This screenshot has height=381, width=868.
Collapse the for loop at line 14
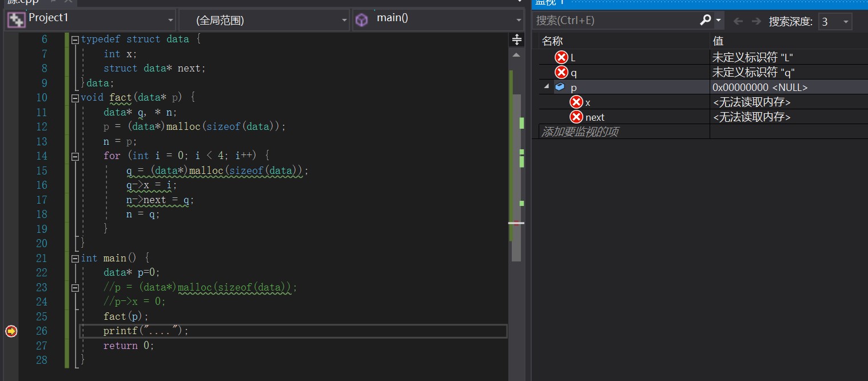click(75, 156)
